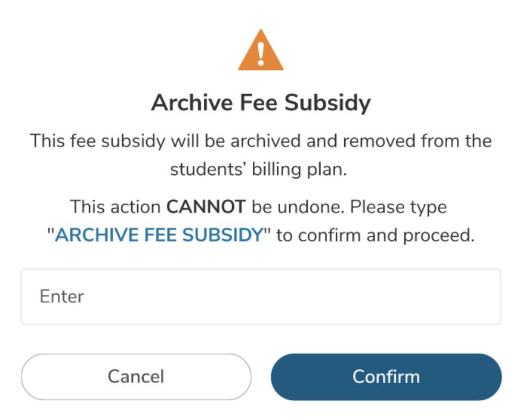520x420 pixels.
Task: Click the "students' billing plan." text line
Action: click(258, 169)
